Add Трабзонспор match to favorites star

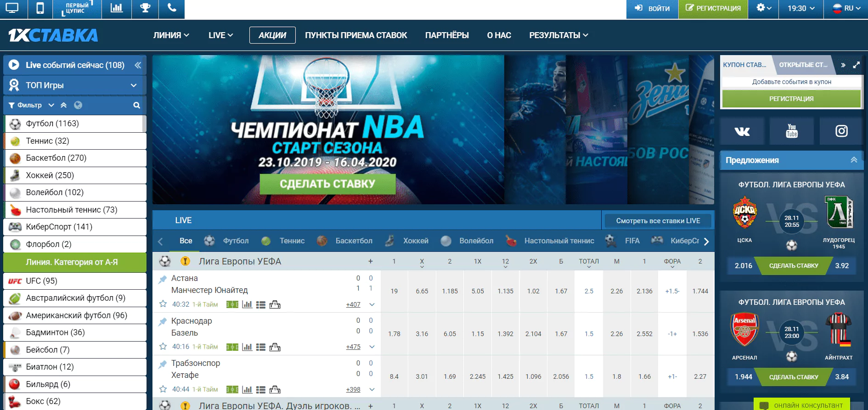163,389
